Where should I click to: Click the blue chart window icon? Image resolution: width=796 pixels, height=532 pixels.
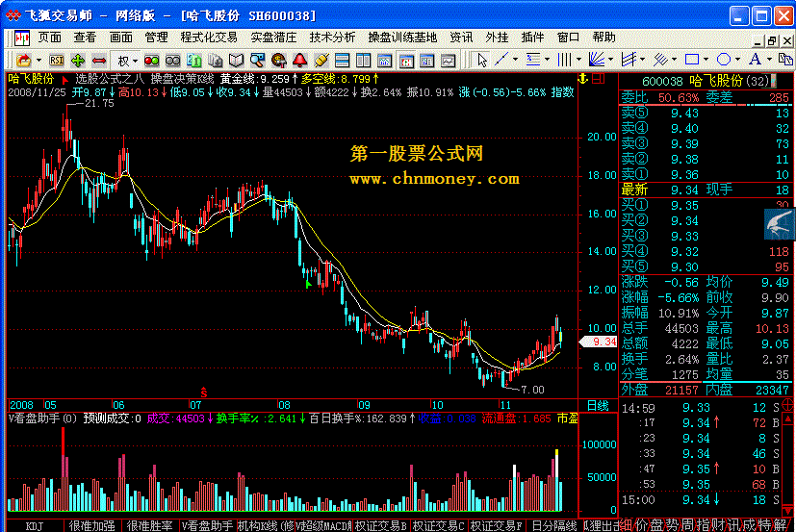[x=385, y=61]
